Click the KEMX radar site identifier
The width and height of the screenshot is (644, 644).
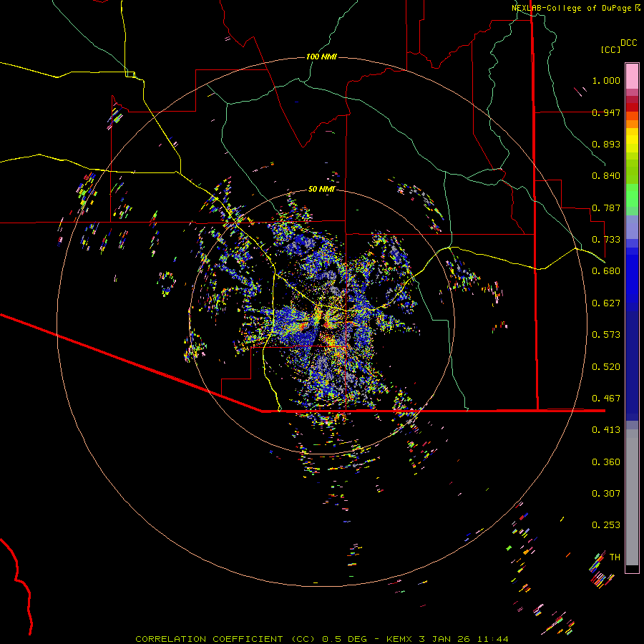(399, 639)
